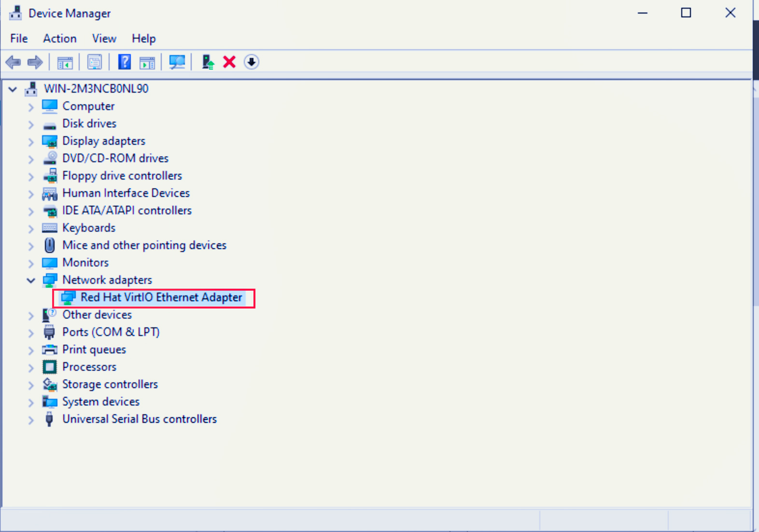The width and height of the screenshot is (759, 532).
Task: Click the red X uninstall device icon
Action: pyautogui.click(x=229, y=62)
